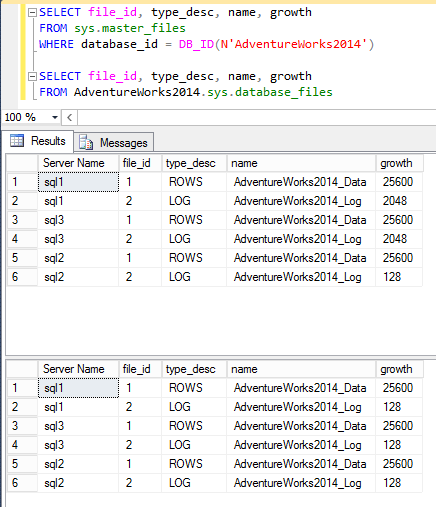Image resolution: width=436 pixels, height=507 pixels.
Task: Click name header in top grid
Action: pos(301,163)
